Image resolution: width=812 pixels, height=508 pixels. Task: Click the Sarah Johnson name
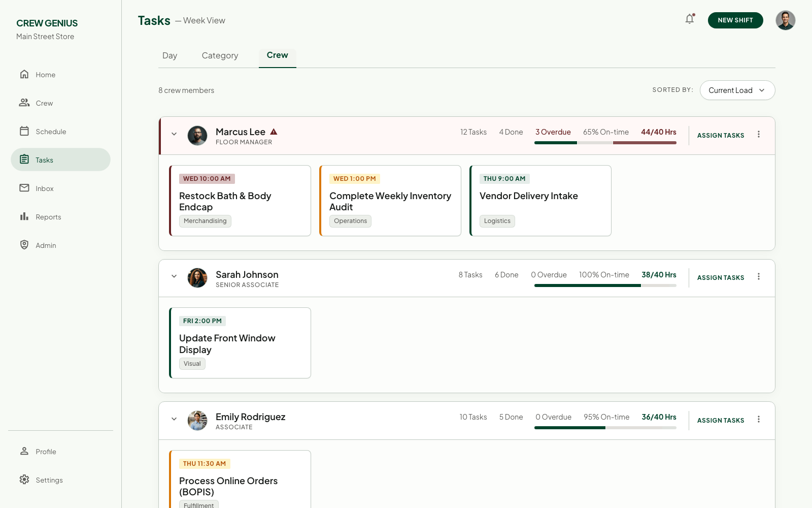247,275
